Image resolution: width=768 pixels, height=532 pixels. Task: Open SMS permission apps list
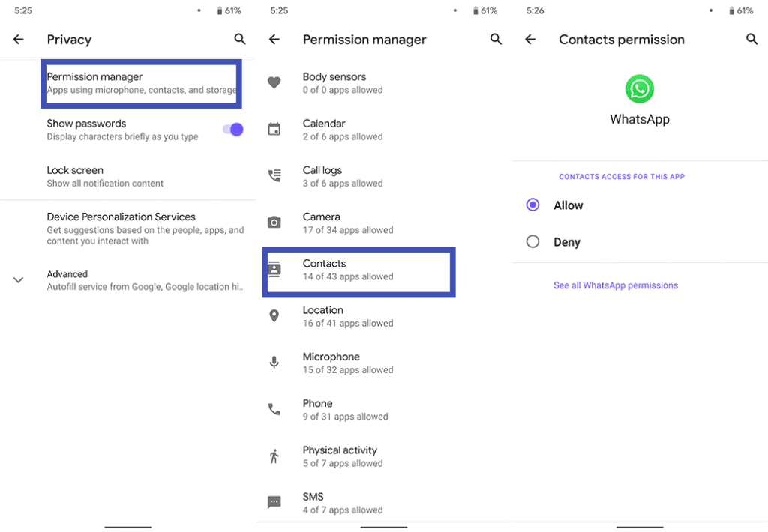pyautogui.click(x=383, y=503)
